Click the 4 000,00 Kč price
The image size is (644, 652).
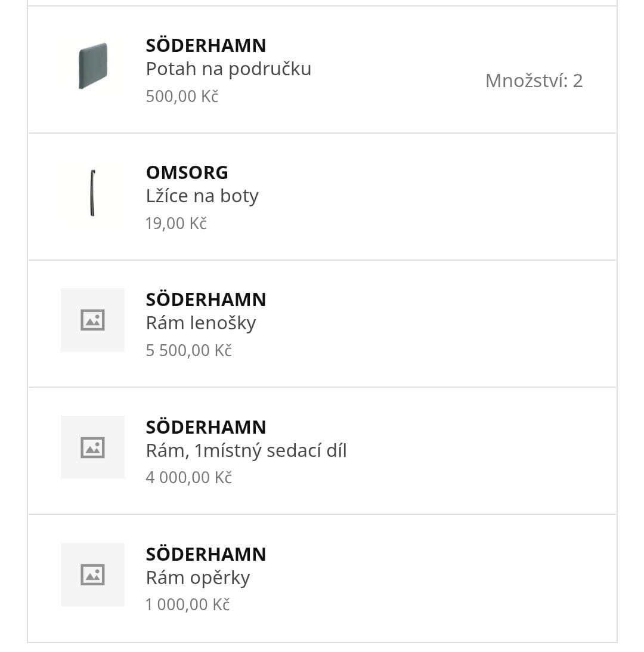(188, 477)
